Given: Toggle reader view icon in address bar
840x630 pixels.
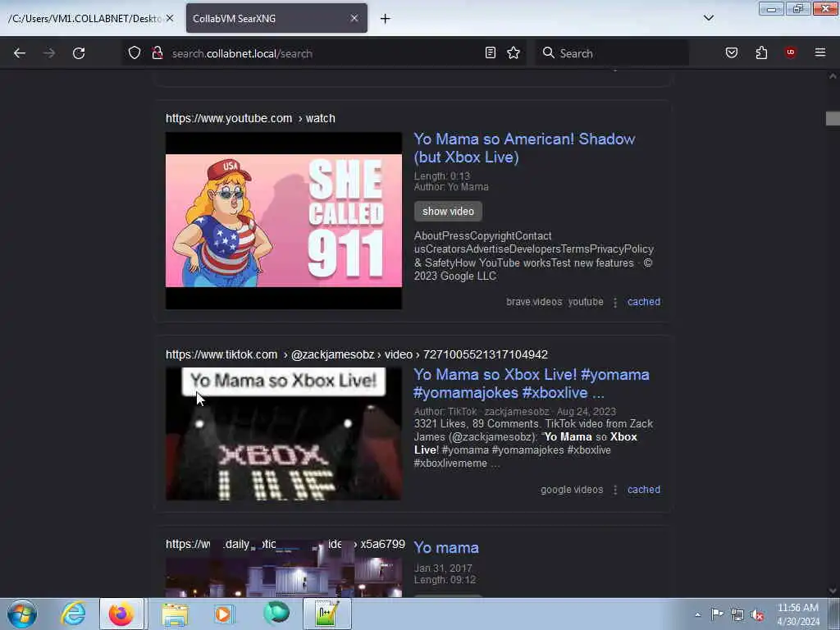Looking at the screenshot, I should pos(491,52).
